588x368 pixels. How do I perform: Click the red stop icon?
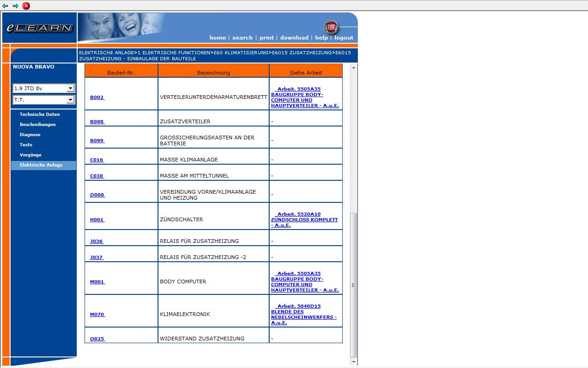pos(26,6)
